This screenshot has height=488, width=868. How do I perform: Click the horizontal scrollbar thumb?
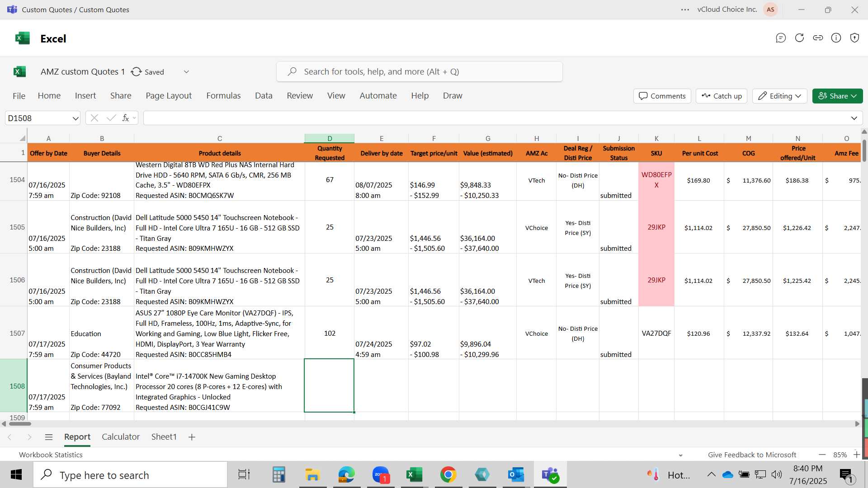[x=20, y=424]
